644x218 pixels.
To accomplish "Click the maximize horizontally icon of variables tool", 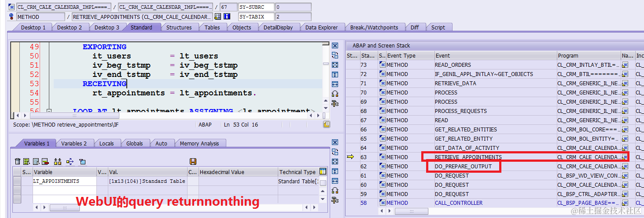I will coord(335,181).
